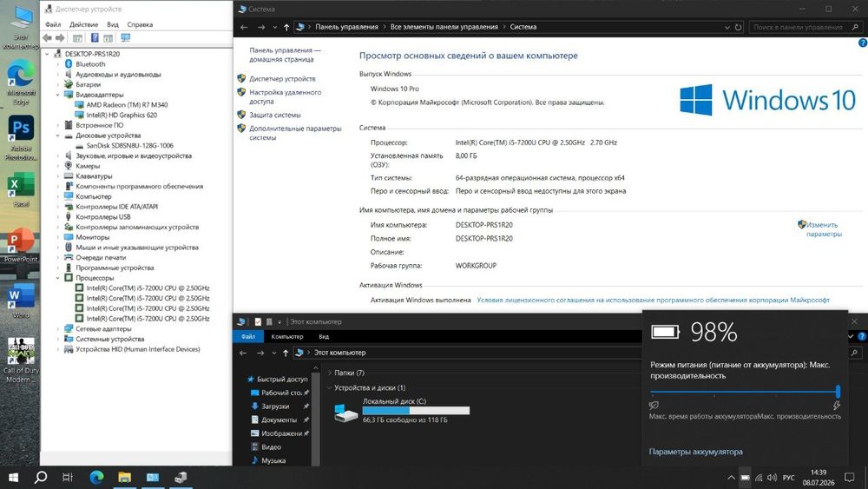Expand the Сетевые адаптеры node
The height and width of the screenshot is (489, 868).
(57, 329)
